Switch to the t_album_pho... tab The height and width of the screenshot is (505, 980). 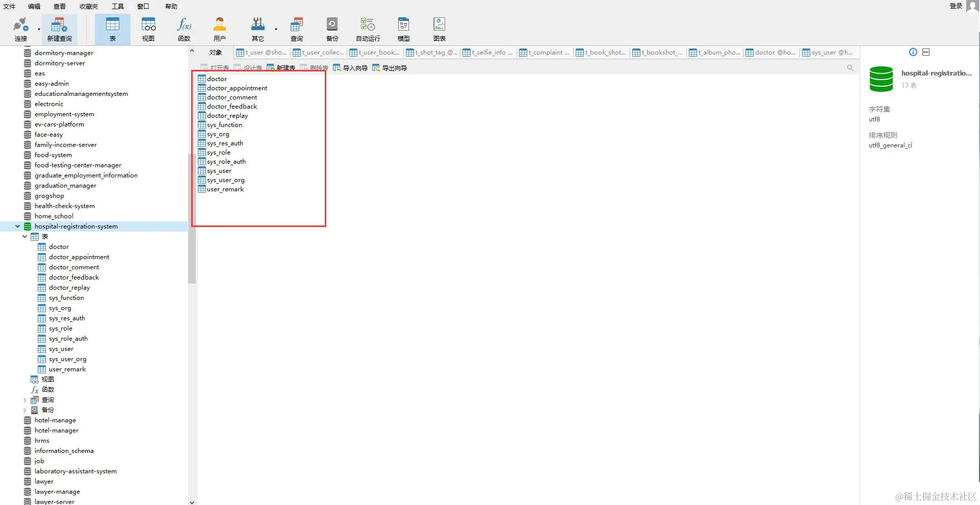coord(714,53)
